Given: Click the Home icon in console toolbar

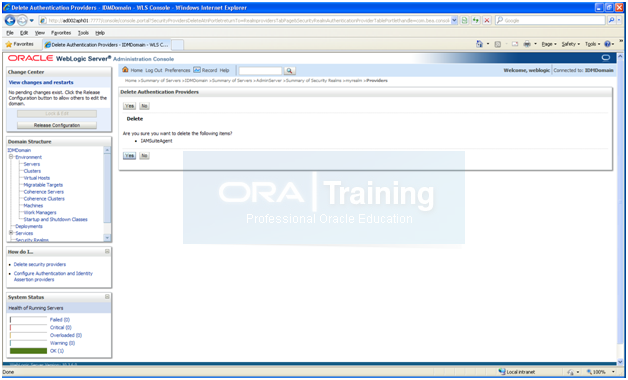Looking at the screenshot, I should click(125, 70).
